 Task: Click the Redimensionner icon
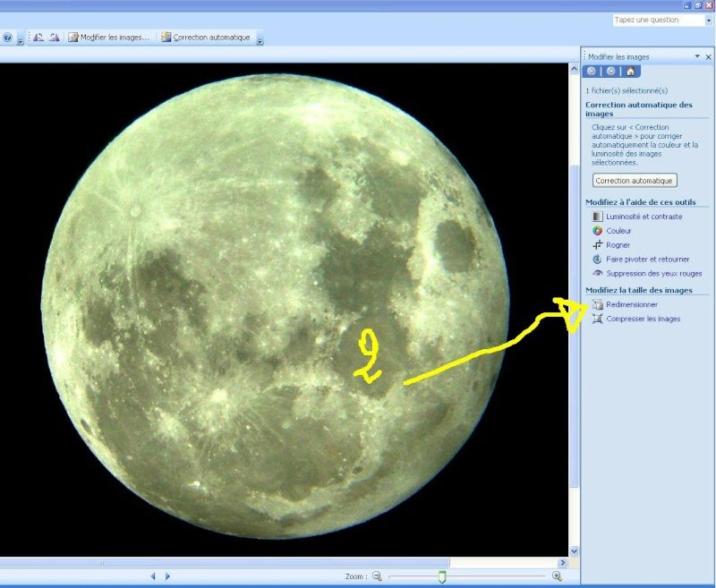point(597,304)
